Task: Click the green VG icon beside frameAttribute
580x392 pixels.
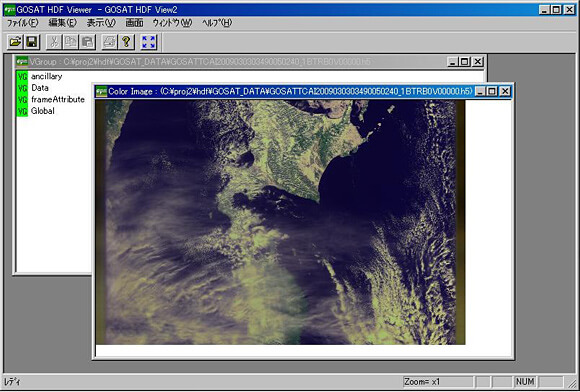Action: [22, 99]
